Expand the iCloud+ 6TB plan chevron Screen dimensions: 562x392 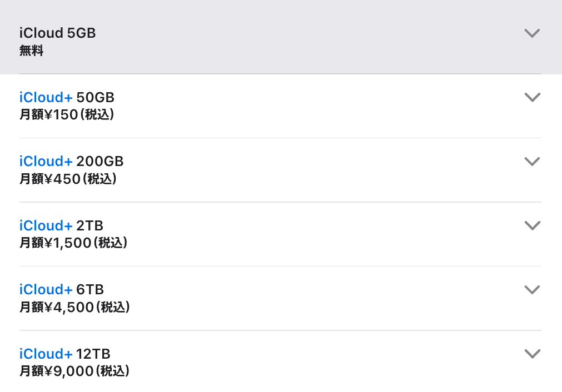coord(532,289)
